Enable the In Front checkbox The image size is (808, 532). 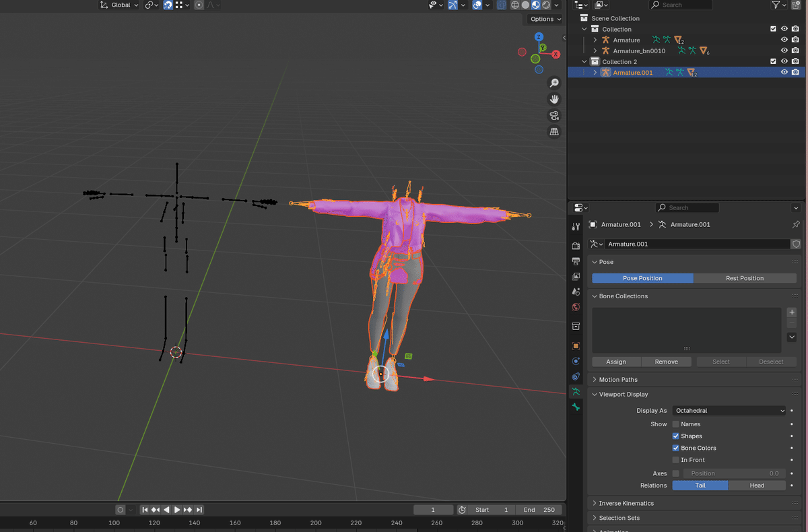[675, 460]
